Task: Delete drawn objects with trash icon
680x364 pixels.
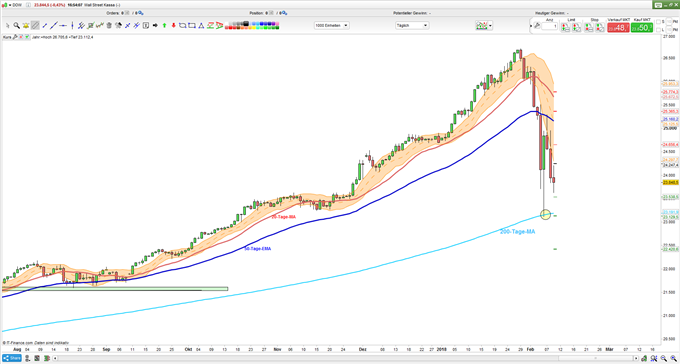Action: point(109,25)
